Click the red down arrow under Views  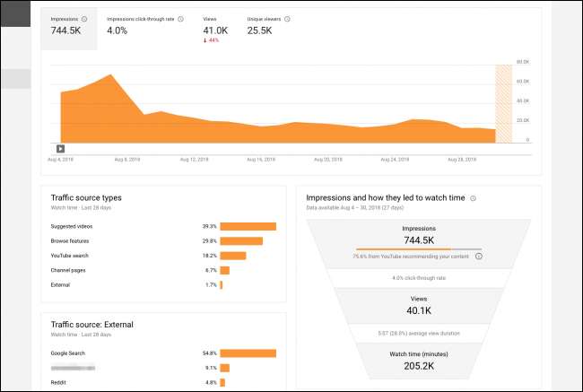click(205, 41)
